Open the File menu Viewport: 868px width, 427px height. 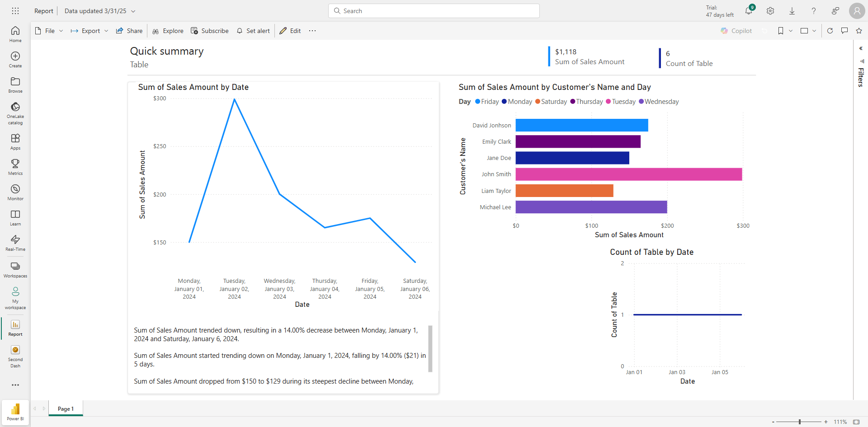49,31
